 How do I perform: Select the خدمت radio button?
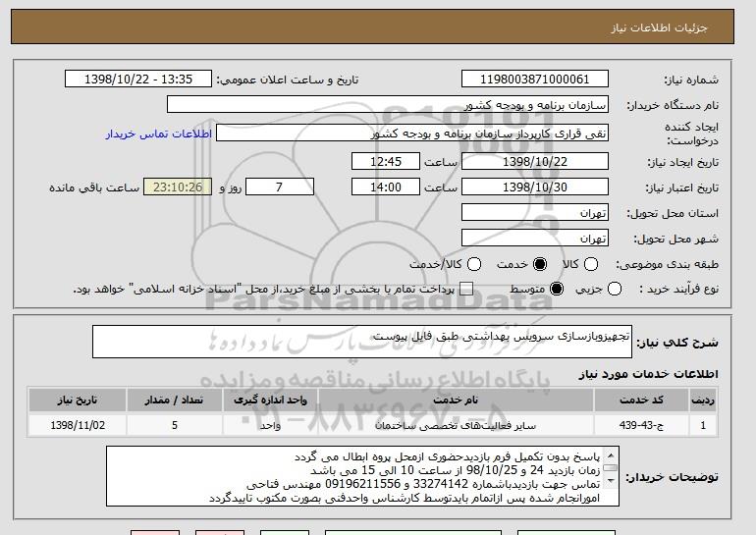coord(540,264)
